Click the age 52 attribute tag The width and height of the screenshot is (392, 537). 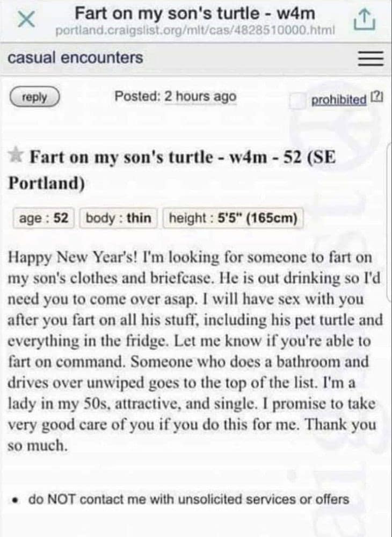click(x=43, y=218)
